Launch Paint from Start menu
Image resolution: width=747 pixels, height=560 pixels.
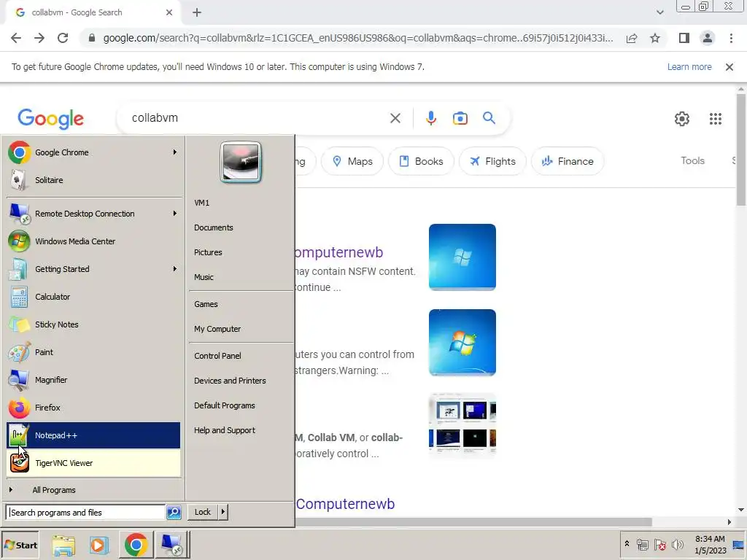pos(93,352)
